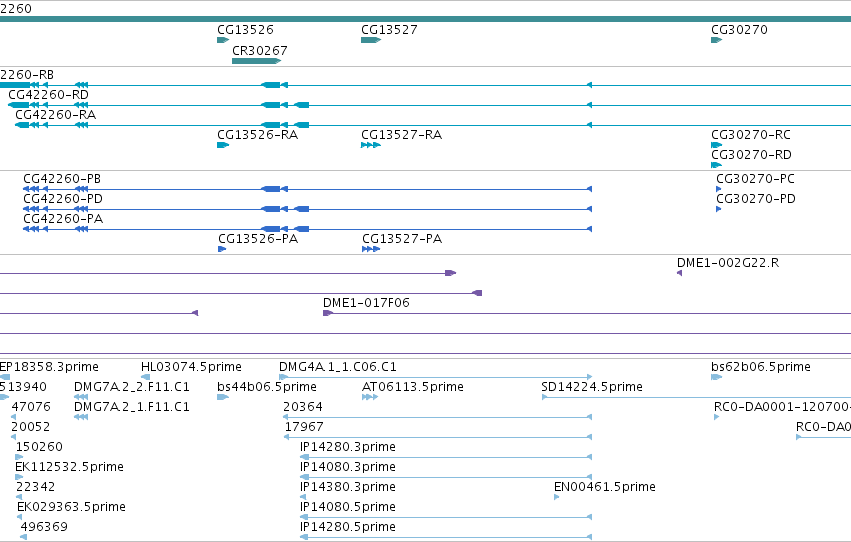Select the CG42260-PD protein label
This screenshot has height=542, width=851.
(62, 199)
